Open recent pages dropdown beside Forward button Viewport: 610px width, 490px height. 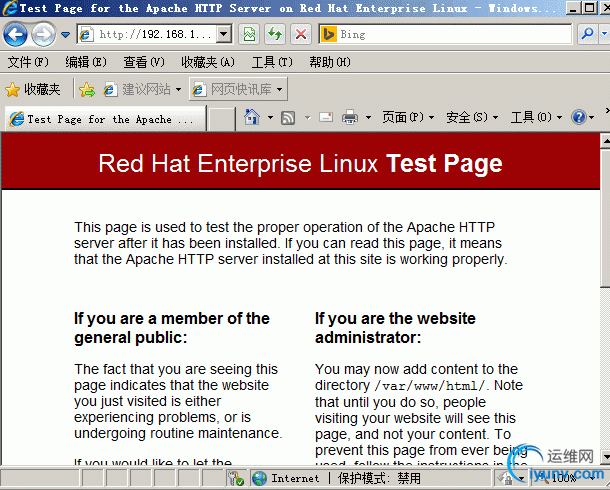pos(65,35)
